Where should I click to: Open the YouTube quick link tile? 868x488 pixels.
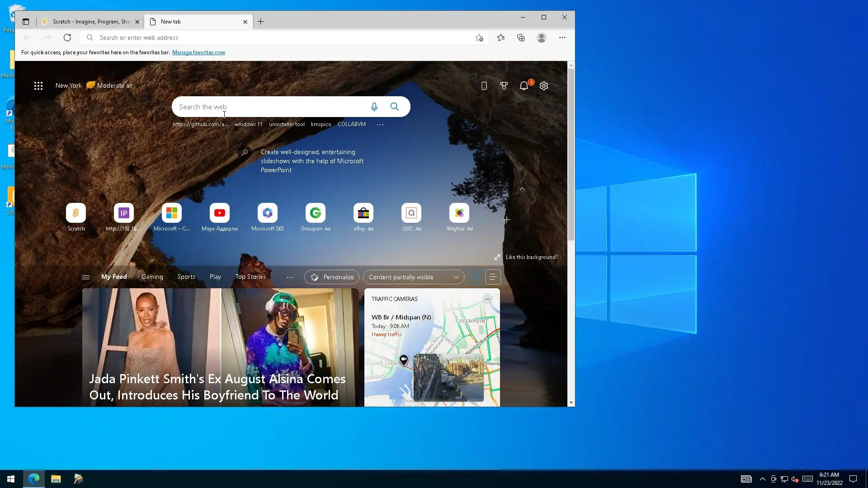(220, 213)
